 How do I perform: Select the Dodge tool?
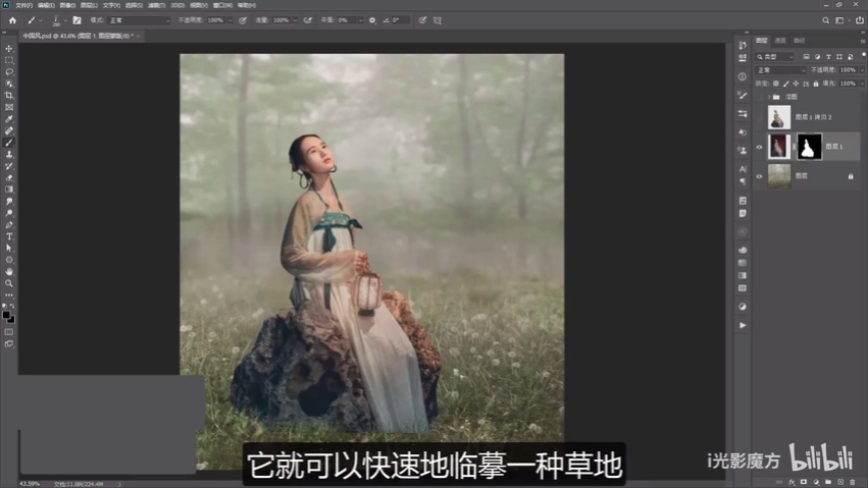(9, 213)
